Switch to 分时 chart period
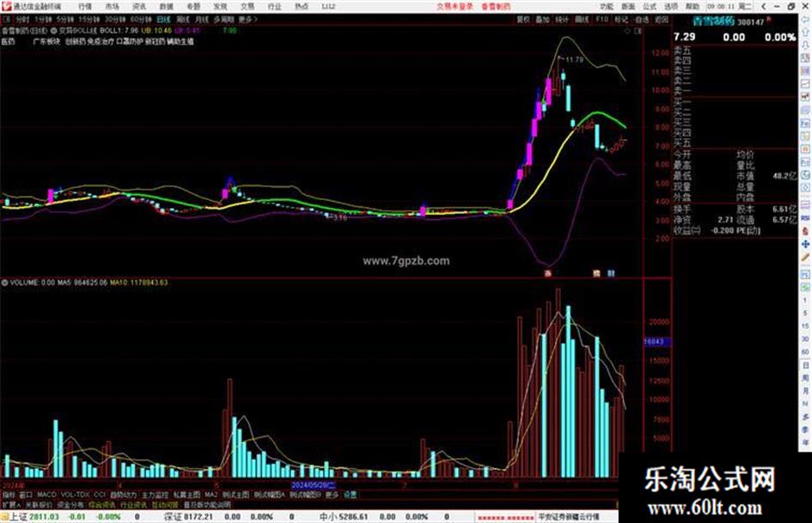Image resolution: width=812 pixels, height=523 pixels. [x=22, y=19]
